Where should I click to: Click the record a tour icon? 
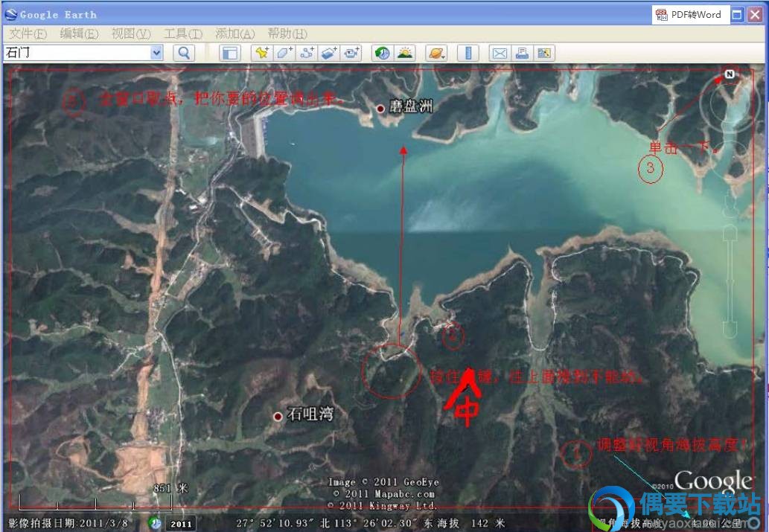pyautogui.click(x=351, y=53)
